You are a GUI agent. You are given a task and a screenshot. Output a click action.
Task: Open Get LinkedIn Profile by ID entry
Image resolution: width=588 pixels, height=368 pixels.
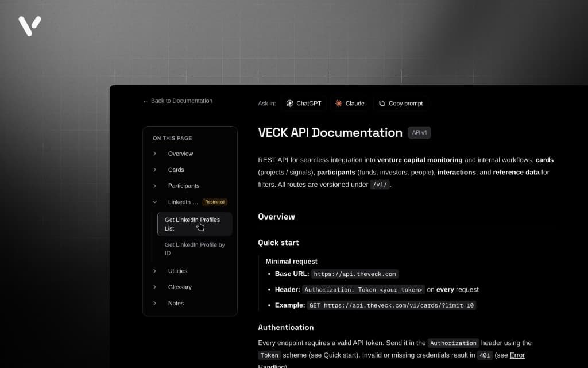[195, 248]
